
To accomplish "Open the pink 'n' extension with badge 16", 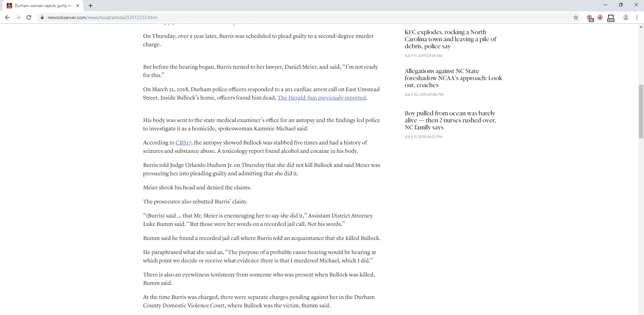I will [590, 17].
